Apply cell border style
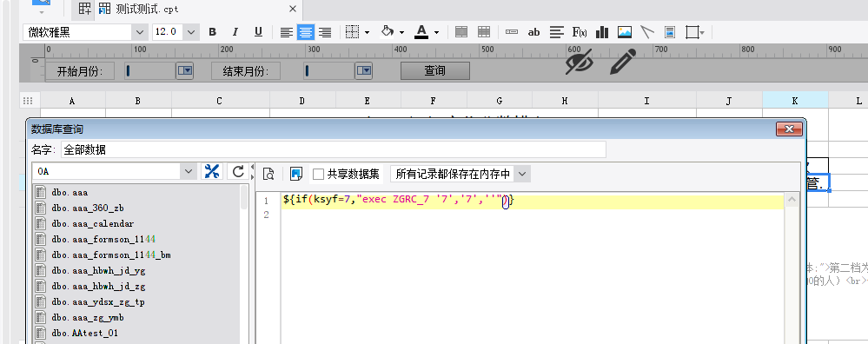 [x=352, y=32]
